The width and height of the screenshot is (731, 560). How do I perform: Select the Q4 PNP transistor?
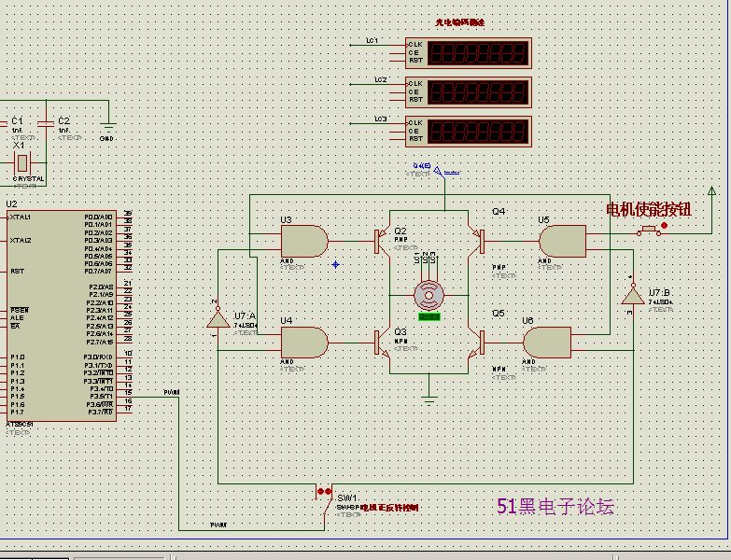point(476,242)
